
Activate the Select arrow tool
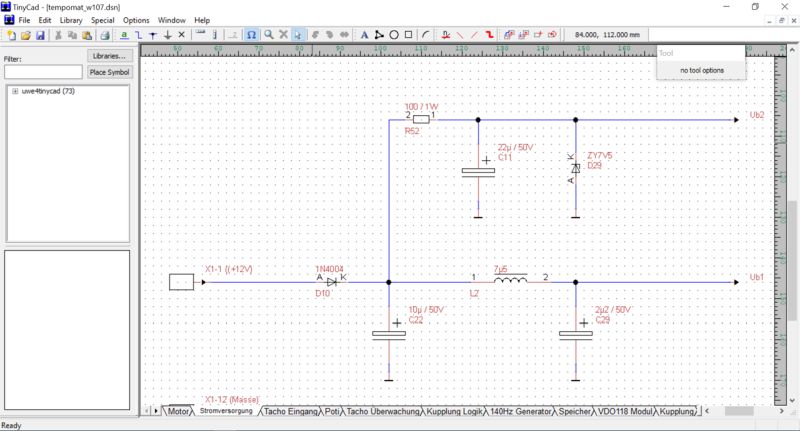(x=298, y=35)
